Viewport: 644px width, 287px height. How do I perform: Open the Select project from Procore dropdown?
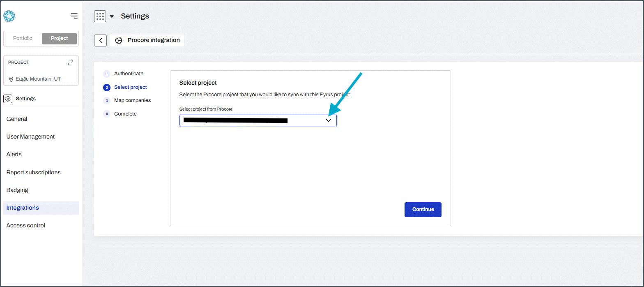258,120
